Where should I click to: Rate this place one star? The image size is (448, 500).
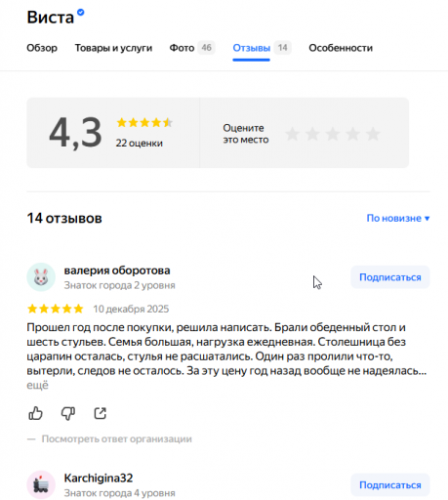tap(293, 134)
